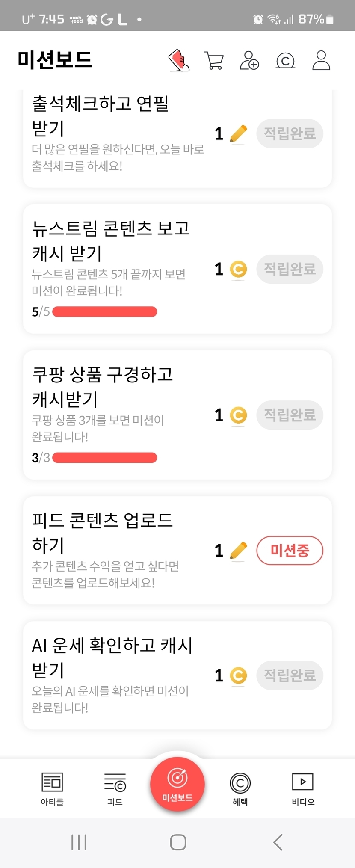Open the shopping cart icon

point(214,60)
